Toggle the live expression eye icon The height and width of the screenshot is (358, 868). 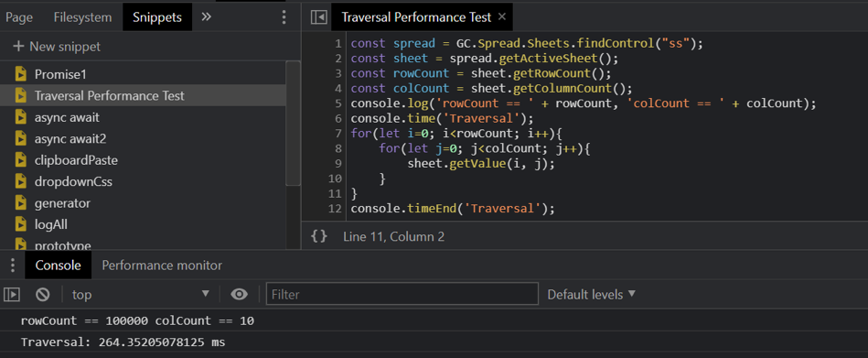click(x=239, y=294)
